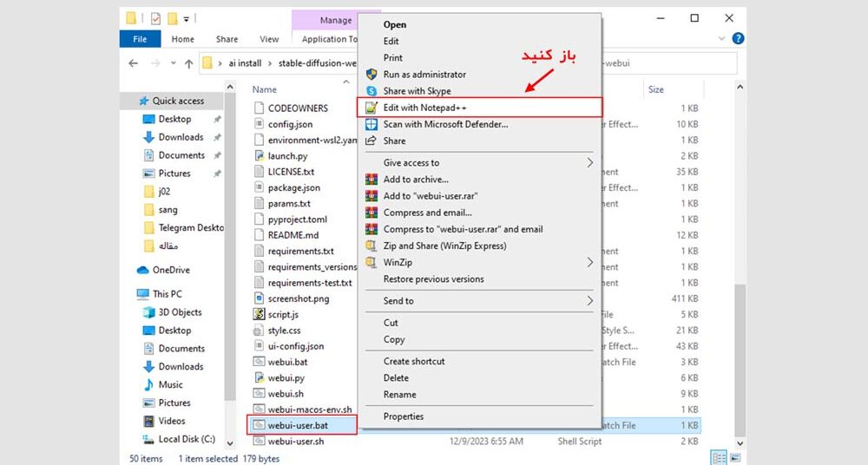Click the Share arrow icon in context menu

click(x=372, y=141)
